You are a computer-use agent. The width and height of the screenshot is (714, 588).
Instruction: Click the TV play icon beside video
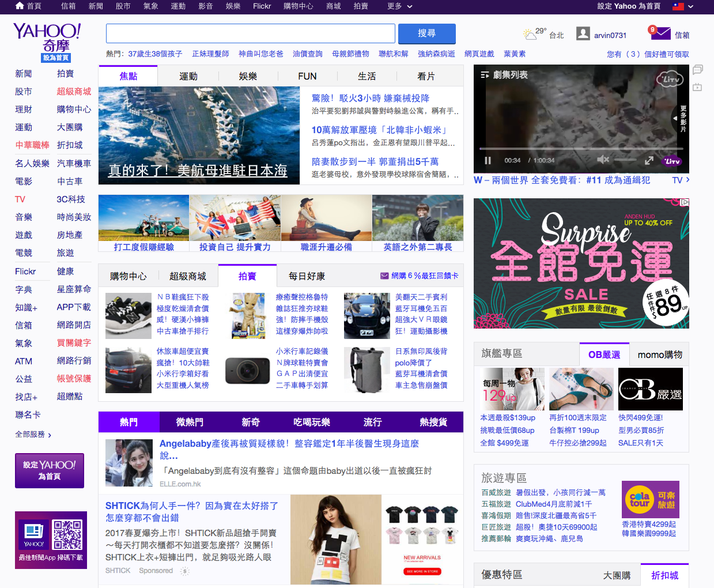[x=697, y=87]
